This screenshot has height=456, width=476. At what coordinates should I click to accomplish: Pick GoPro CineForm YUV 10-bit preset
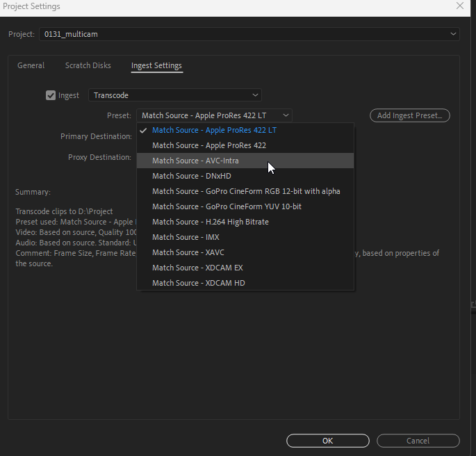tap(245, 206)
